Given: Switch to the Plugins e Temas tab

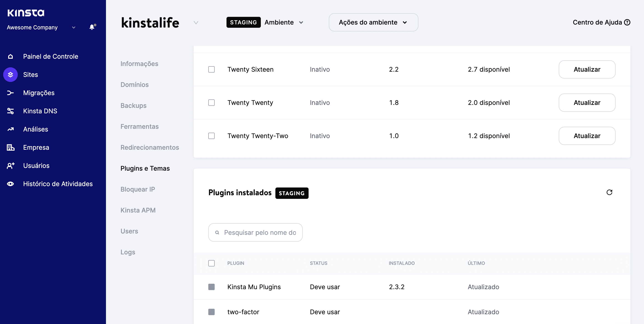Looking at the screenshot, I should click(145, 168).
